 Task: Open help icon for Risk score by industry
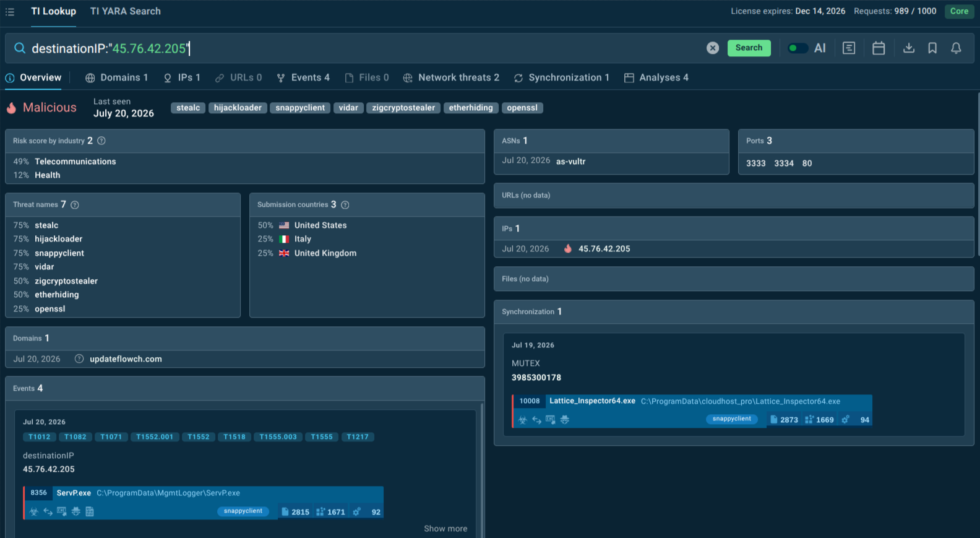pyautogui.click(x=101, y=141)
